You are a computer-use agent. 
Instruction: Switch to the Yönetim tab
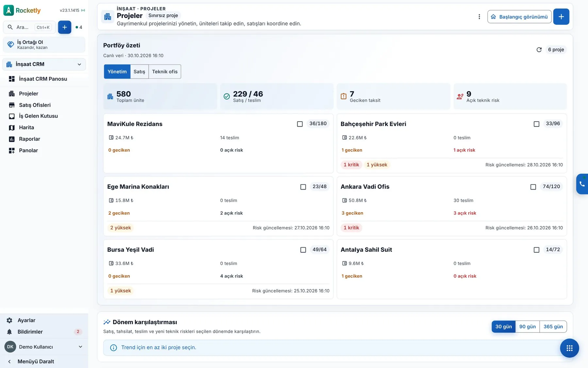coord(117,72)
